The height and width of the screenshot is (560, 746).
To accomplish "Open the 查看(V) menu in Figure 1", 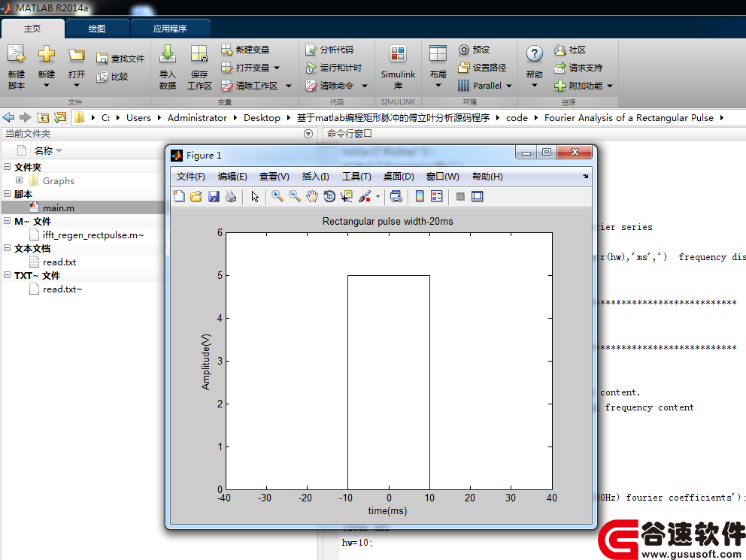I will pos(274,177).
